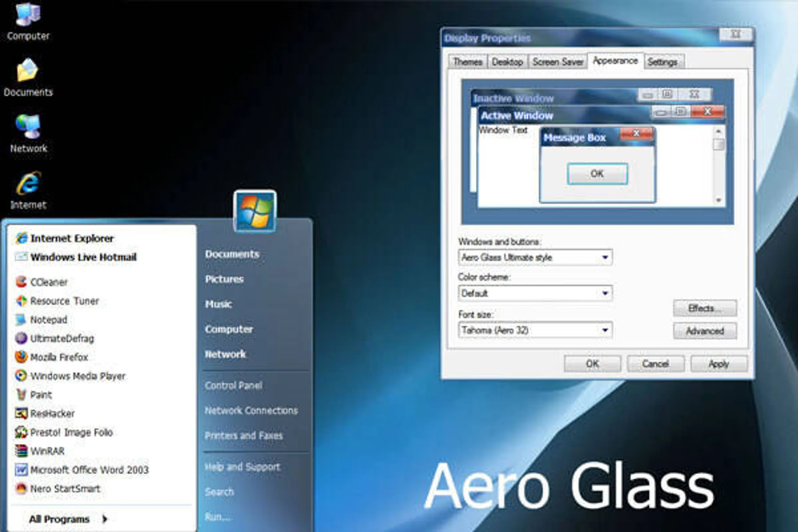The width and height of the screenshot is (798, 532).
Task: Click the Paint icon in Start menu
Action: point(21,395)
